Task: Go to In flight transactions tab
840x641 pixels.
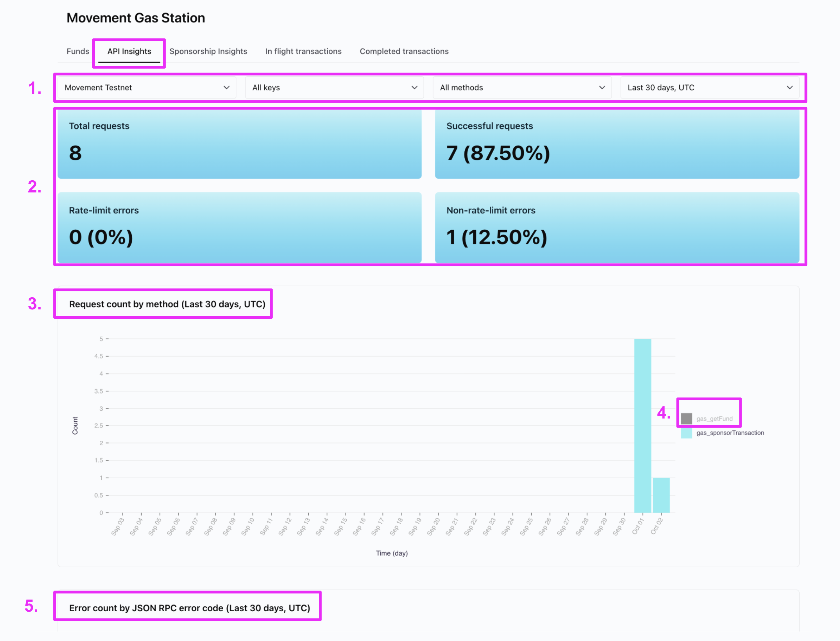Action: pyautogui.click(x=303, y=51)
